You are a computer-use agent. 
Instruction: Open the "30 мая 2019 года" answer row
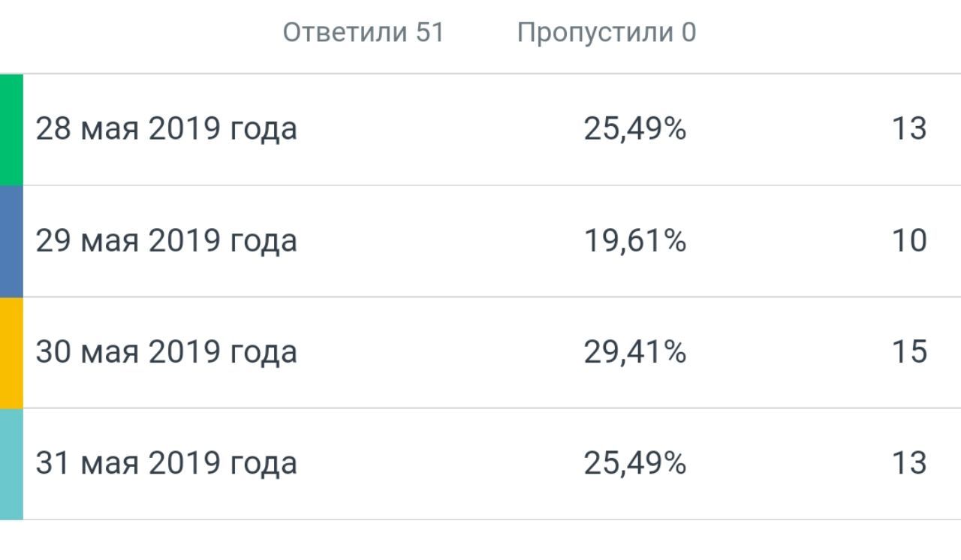pos(480,353)
